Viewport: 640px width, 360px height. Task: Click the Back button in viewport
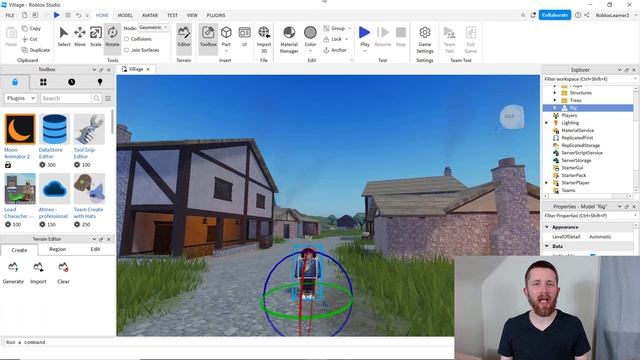512,117
